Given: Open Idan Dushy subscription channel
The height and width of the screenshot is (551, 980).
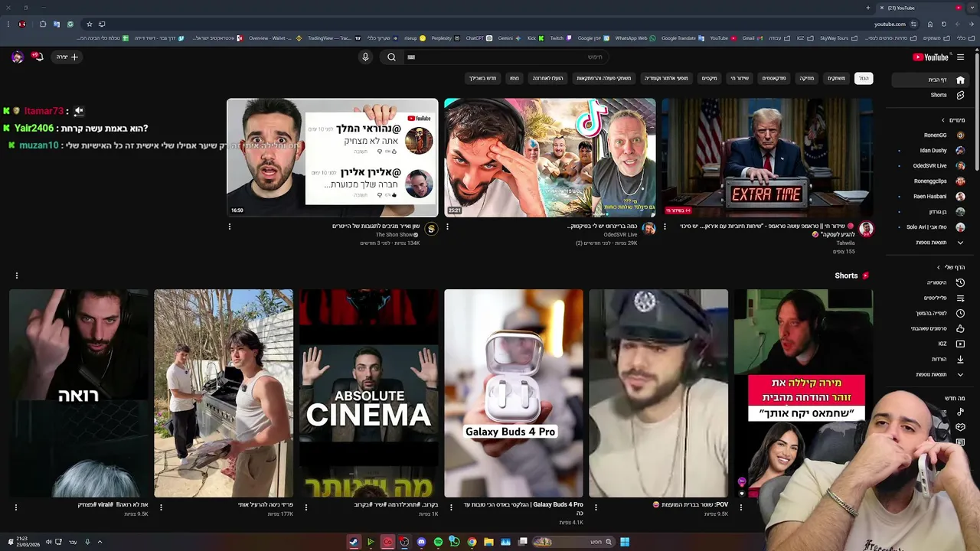Looking at the screenshot, I should [x=929, y=151].
